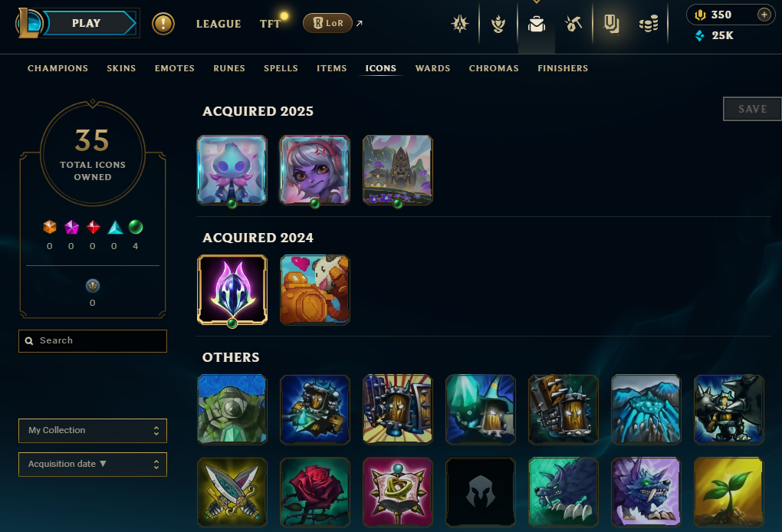
Task: Click the icon Search field
Action: [93, 340]
